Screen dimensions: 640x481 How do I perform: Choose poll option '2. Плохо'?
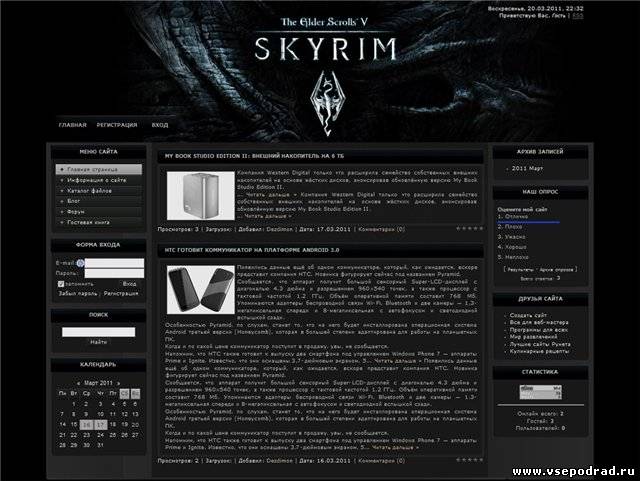pos(510,227)
